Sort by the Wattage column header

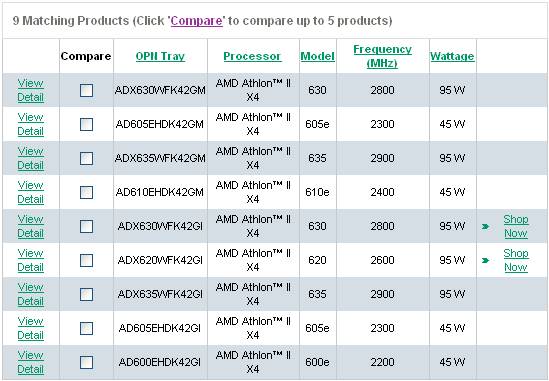pos(452,56)
